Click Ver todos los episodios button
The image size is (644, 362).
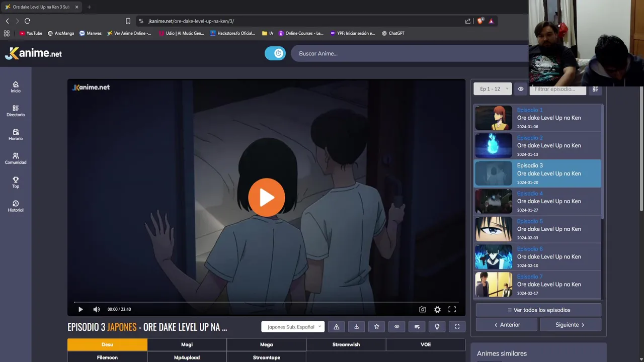538,310
